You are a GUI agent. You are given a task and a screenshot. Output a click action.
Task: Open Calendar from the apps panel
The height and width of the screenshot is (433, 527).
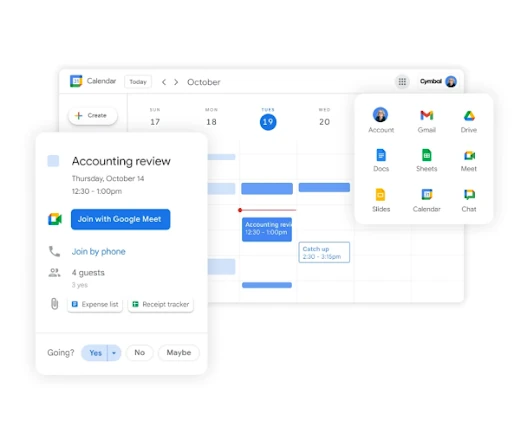[x=427, y=200]
